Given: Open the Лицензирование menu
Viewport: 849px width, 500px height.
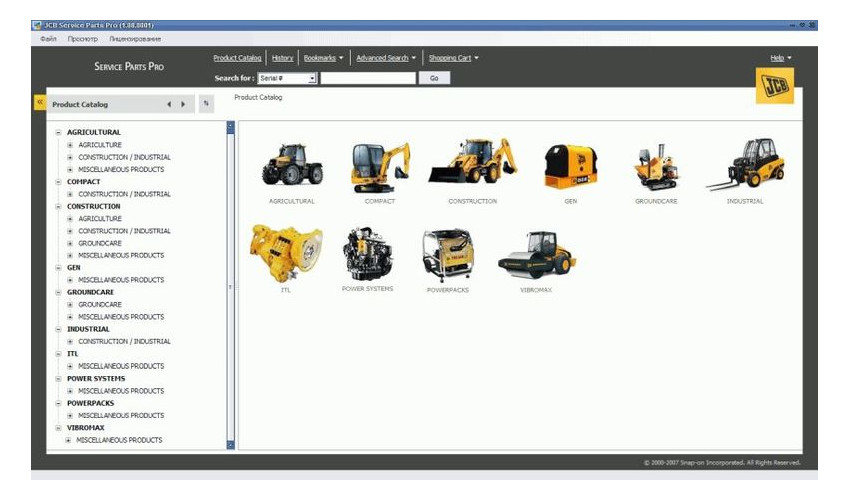Looking at the screenshot, I should pos(135,39).
